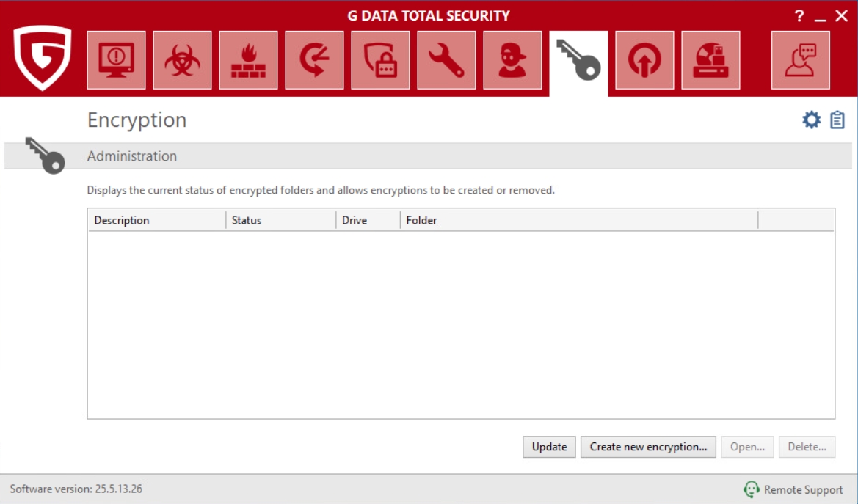858x504 pixels.
Task: Click the G DATA shield logo
Action: (43, 58)
